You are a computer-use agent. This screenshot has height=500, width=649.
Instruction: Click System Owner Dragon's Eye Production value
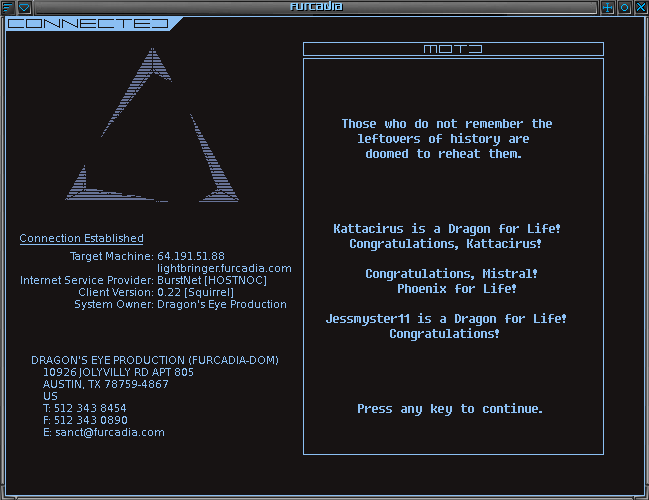pos(222,304)
